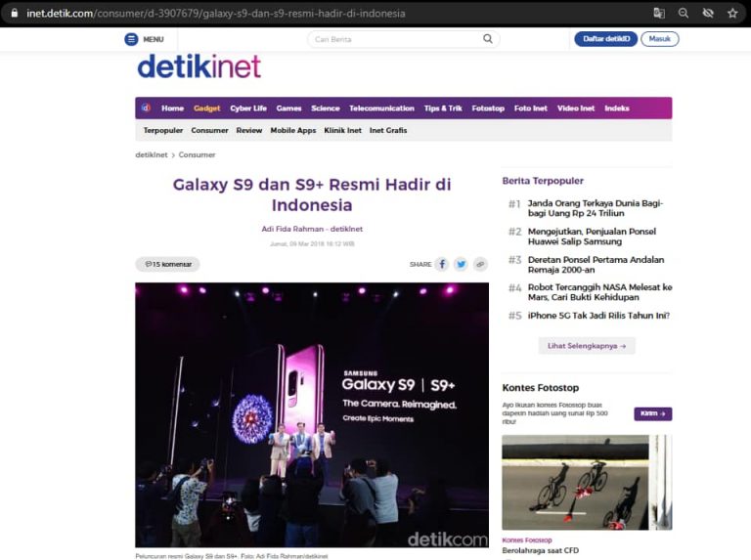Click the Kontes Fotostop heading
The width and height of the screenshot is (751, 560).
coord(540,388)
